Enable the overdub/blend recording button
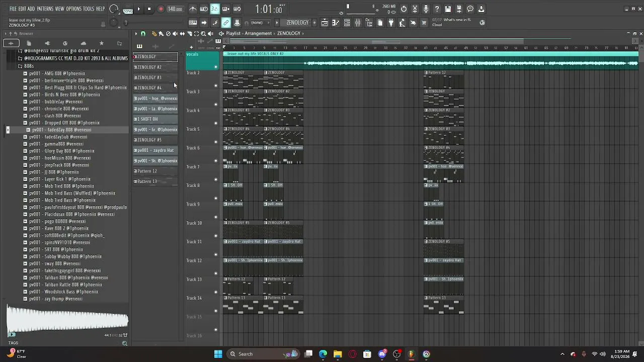The width and height of the screenshot is (644, 362). click(226, 9)
